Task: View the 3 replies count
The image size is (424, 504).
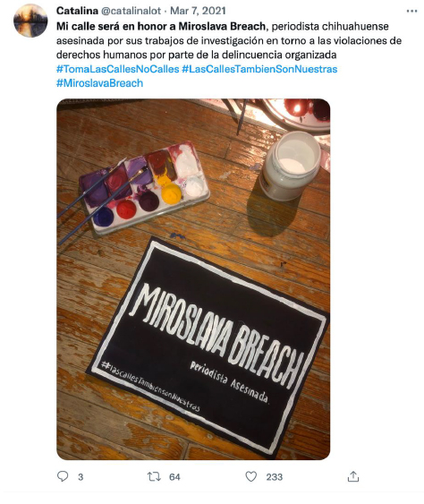Action: click(x=81, y=476)
